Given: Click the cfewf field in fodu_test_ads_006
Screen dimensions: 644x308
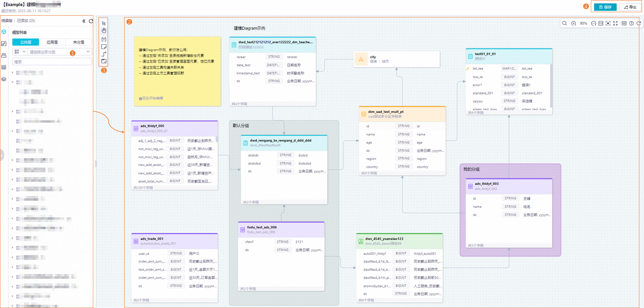Looking at the screenshot, I should pos(281,242).
